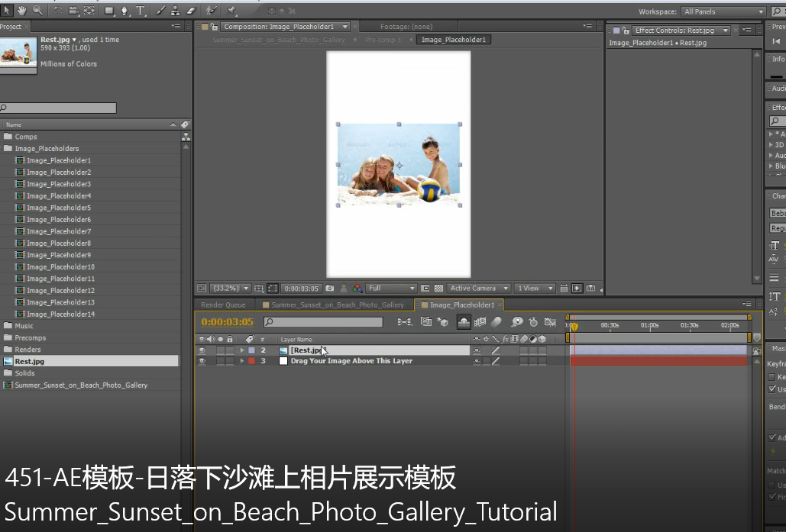Select the Eraser tool
Image resolution: width=786 pixels, height=532 pixels.
(x=191, y=11)
